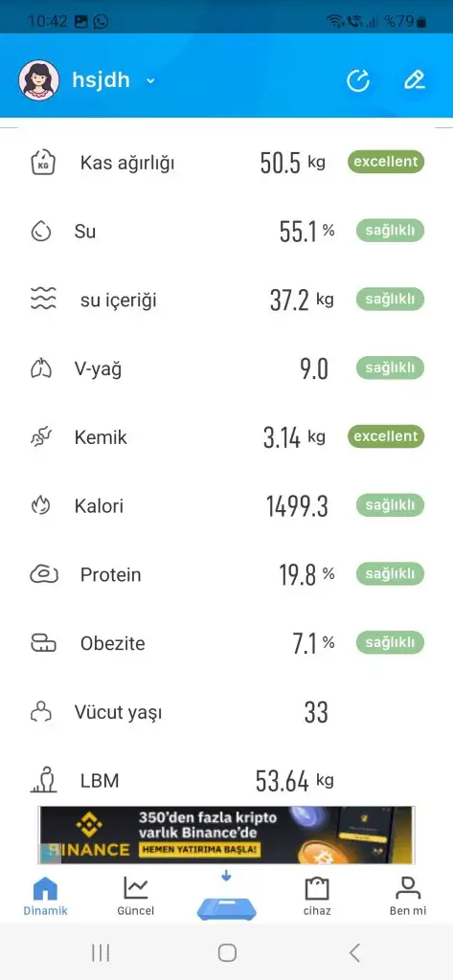
Task: Tap the Kas ağırlığı weight icon
Action: tap(43, 163)
